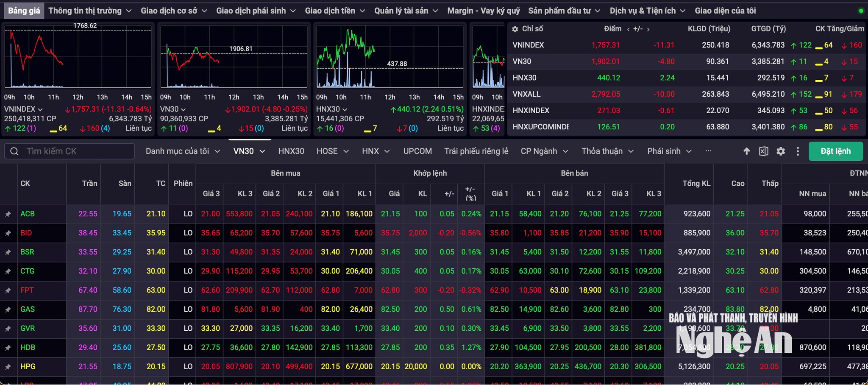Click the Excel export icon
The width and height of the screenshot is (868, 385).
764,151
